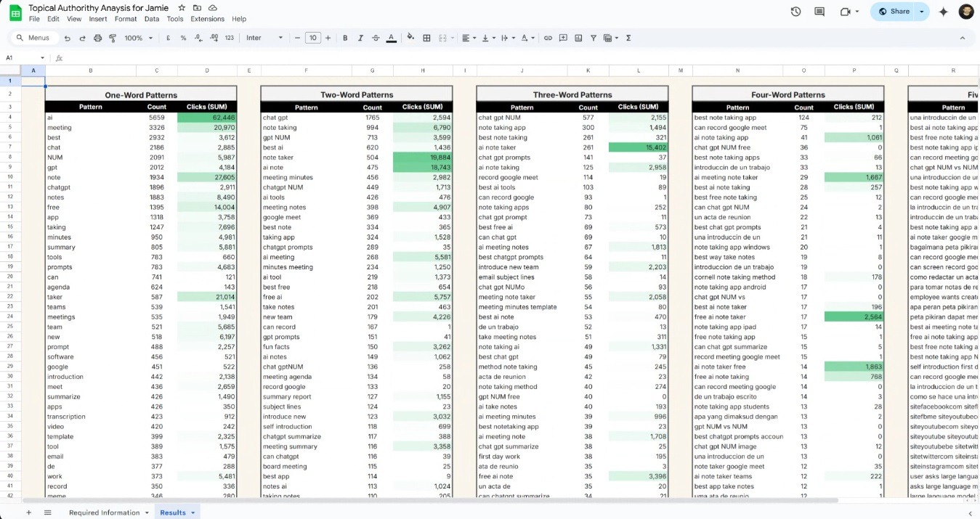Select column D header
Image resolution: width=980 pixels, height=519 pixels.
coord(207,70)
